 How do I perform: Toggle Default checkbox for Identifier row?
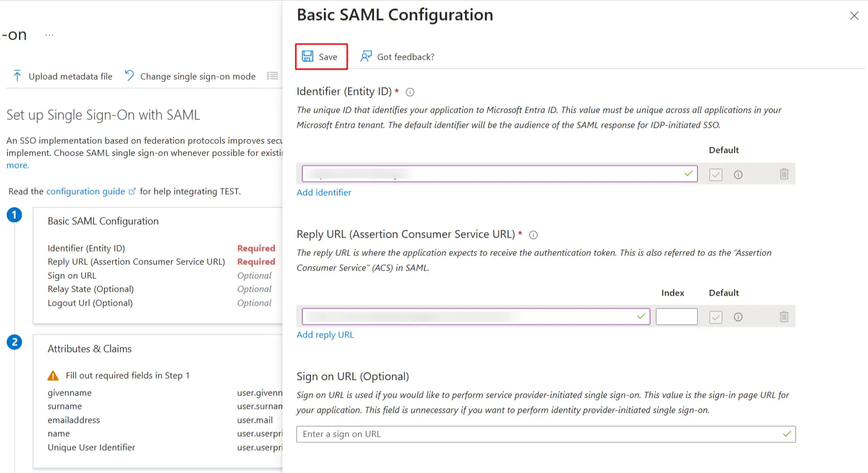(716, 175)
